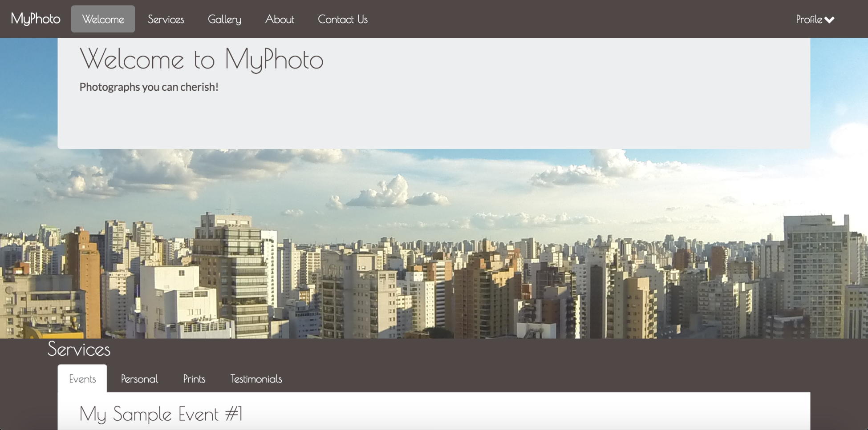Image resolution: width=868 pixels, height=430 pixels.
Task: Open the About navigation link
Action: coord(280,19)
